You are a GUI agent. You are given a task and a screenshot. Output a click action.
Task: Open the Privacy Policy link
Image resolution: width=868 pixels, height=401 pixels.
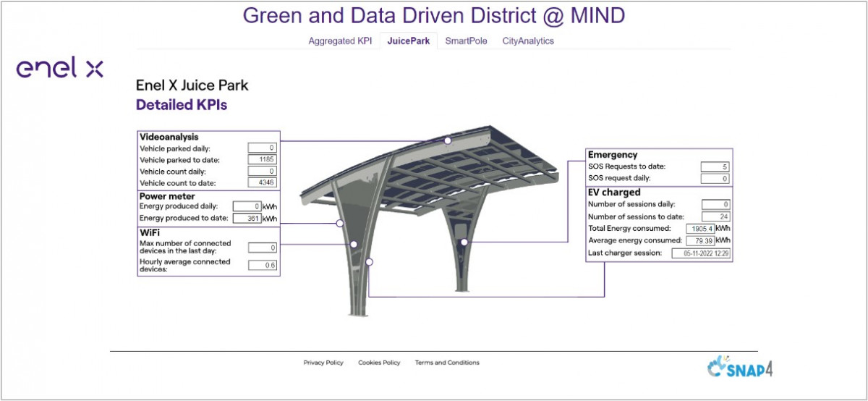323,363
